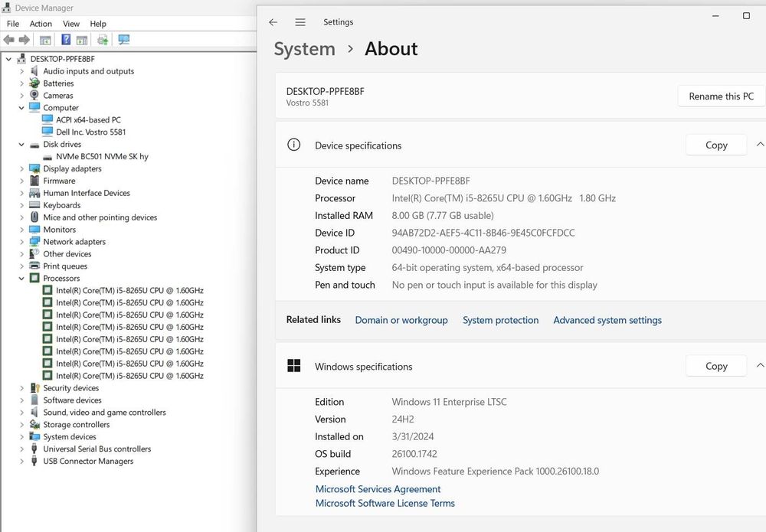Maximize the Settings window
Screen dimensions: 766x532
[x=746, y=15]
